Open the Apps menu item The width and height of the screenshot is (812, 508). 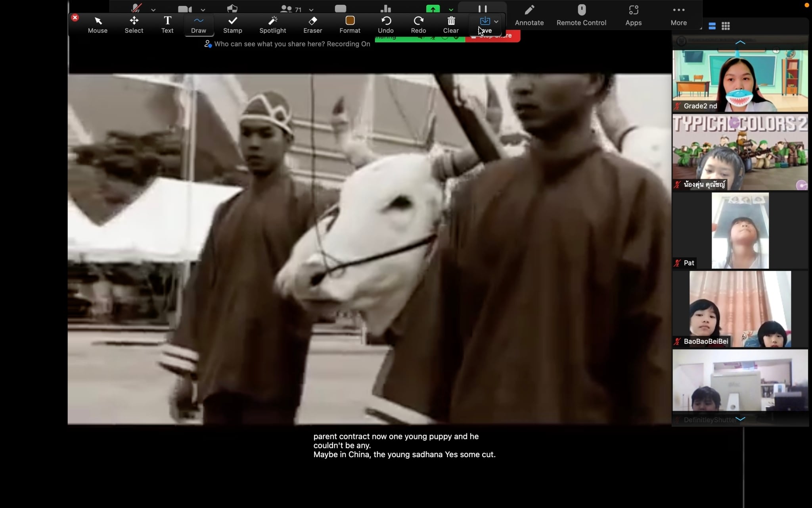pos(633,15)
